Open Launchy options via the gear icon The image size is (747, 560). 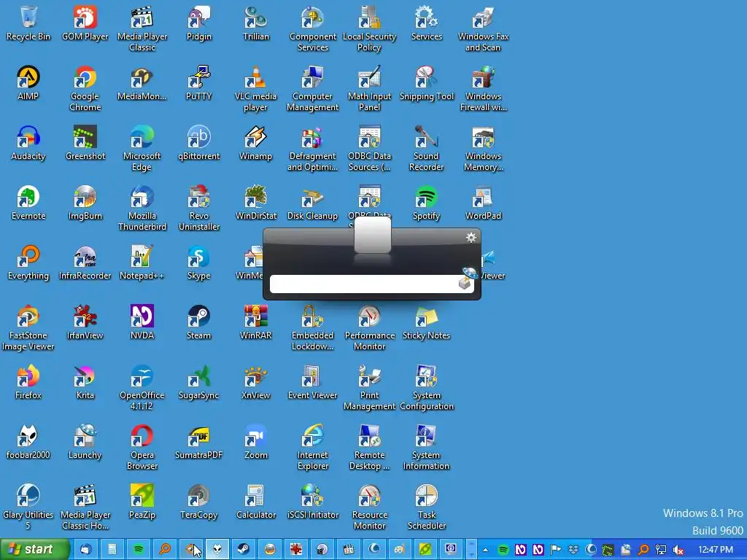click(x=471, y=238)
